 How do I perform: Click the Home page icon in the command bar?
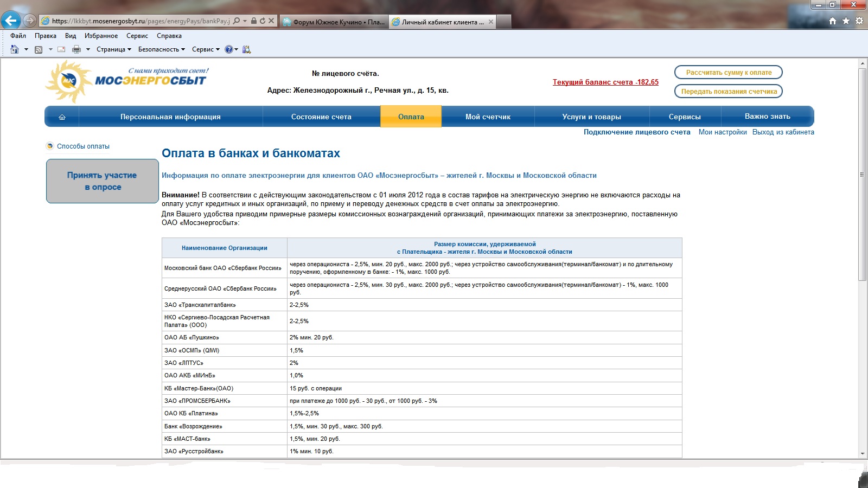[15, 49]
